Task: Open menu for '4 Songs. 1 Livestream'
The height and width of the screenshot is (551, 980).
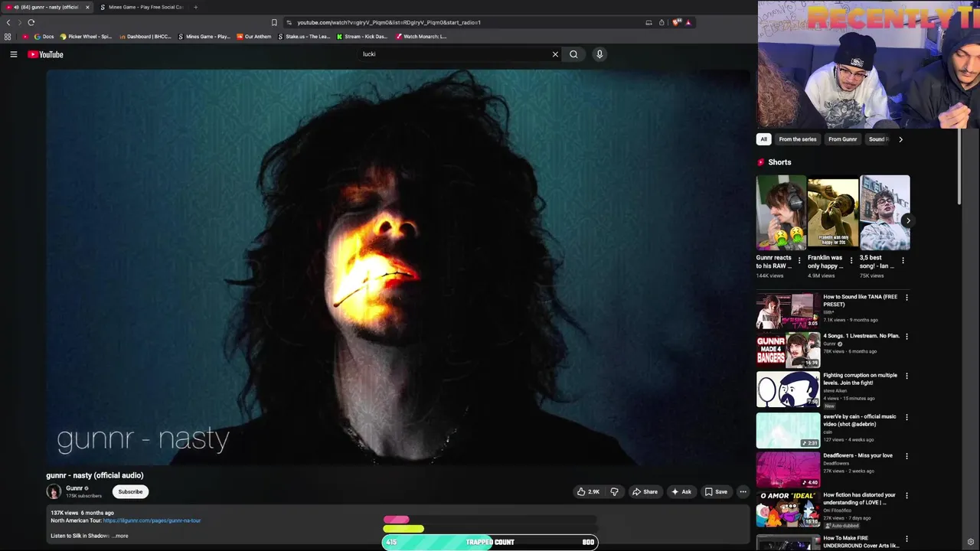Action: pos(906,336)
